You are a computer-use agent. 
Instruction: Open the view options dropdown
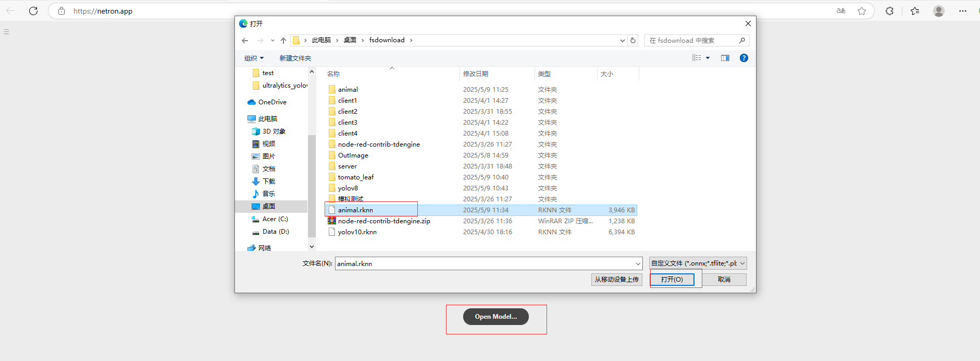(x=708, y=58)
